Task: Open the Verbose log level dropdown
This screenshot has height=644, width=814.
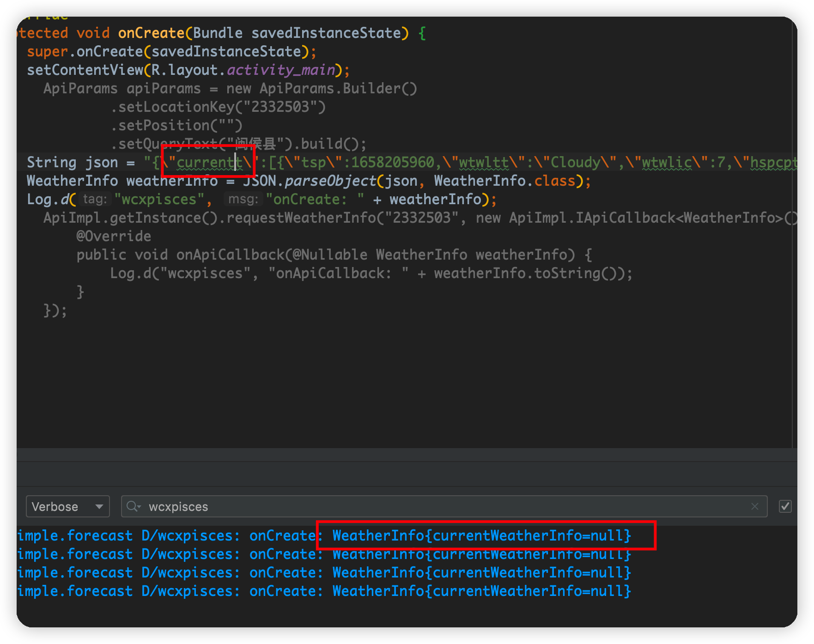Action: (x=67, y=506)
